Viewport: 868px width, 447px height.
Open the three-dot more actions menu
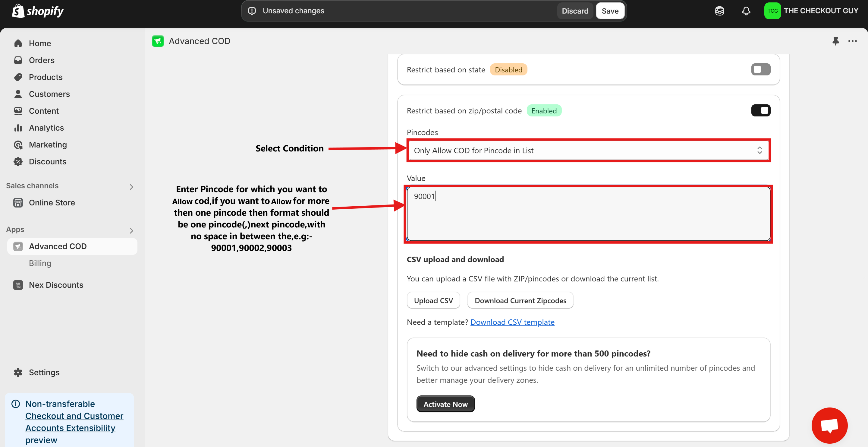[853, 41]
